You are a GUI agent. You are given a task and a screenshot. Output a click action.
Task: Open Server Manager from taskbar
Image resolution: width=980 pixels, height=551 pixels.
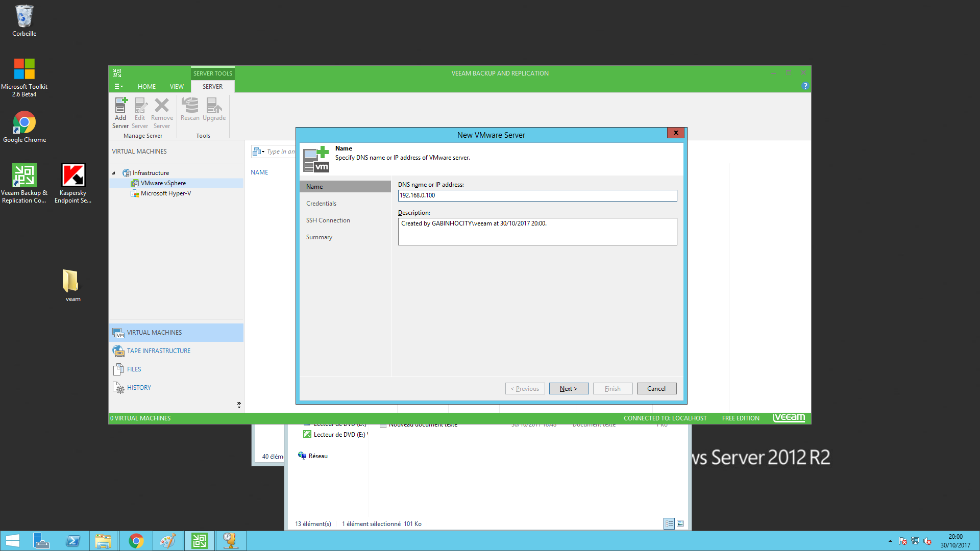41,541
